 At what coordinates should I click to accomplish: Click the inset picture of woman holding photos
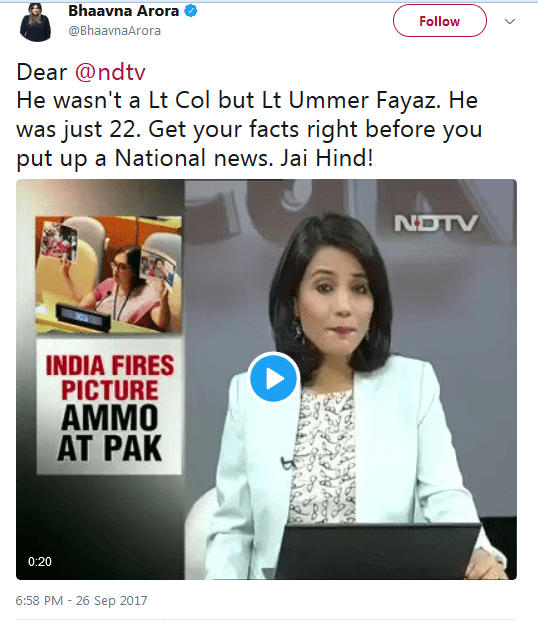click(108, 275)
